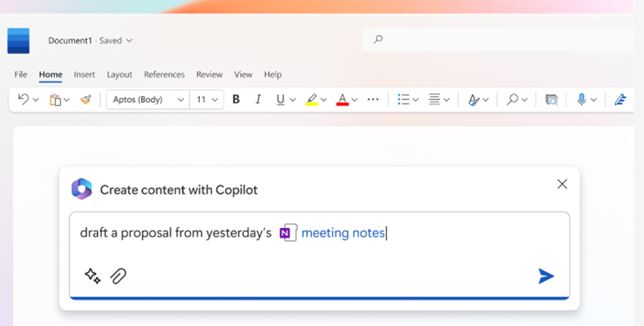
Task: Select the Format Painter brush icon
Action: (x=86, y=100)
